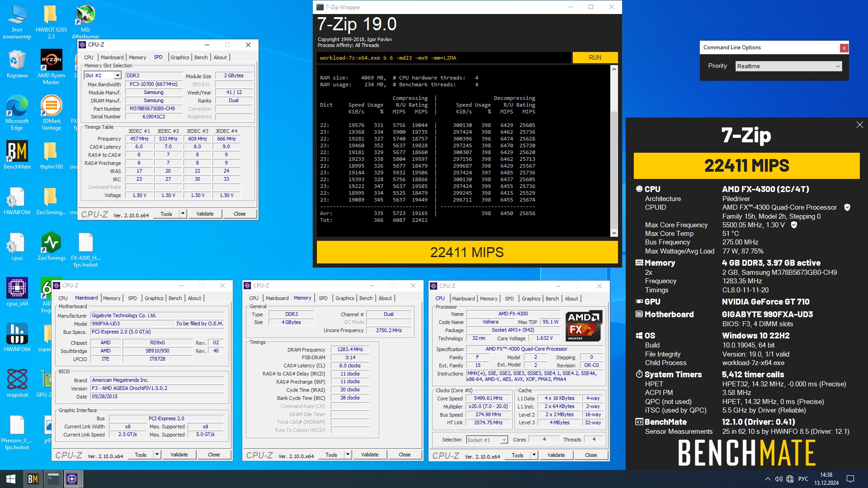Click Core Speed 5499.61 MHz value
Image resolution: width=868 pixels, height=488 pixels.
point(488,398)
